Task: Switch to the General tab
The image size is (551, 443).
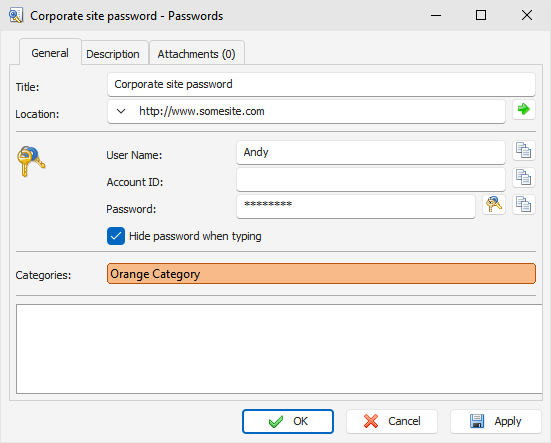Action: [x=50, y=53]
